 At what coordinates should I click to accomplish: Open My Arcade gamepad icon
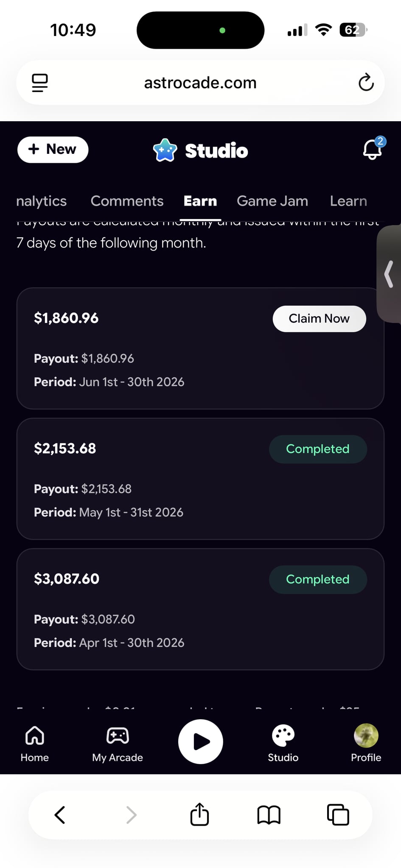coord(118,735)
